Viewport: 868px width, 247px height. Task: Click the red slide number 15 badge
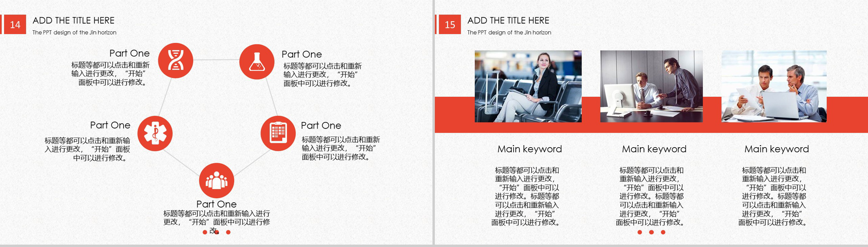click(x=450, y=25)
